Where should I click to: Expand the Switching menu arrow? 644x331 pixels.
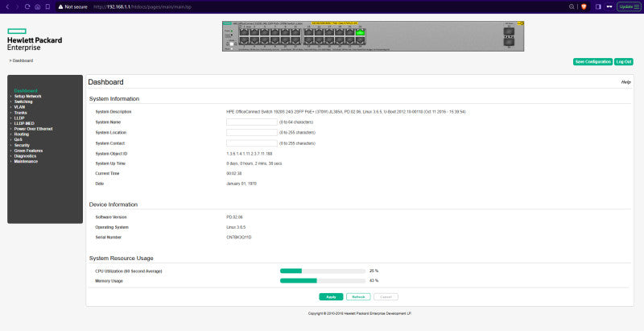coord(11,101)
